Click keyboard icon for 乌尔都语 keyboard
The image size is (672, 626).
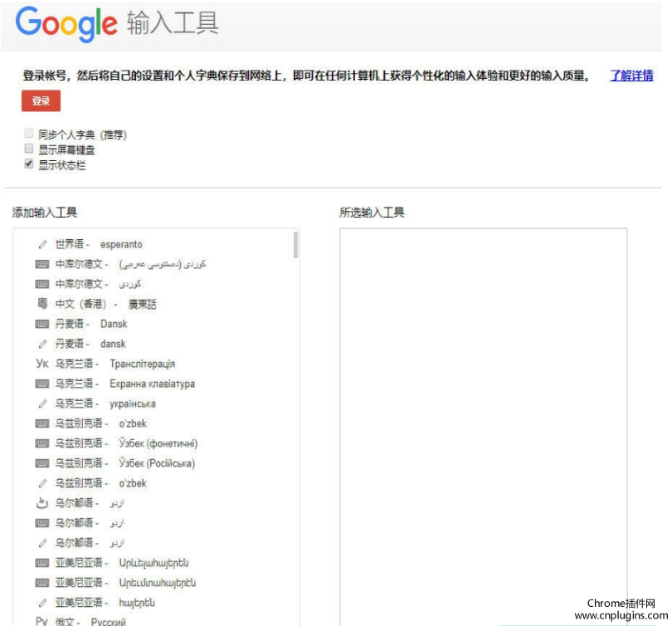tap(42, 523)
